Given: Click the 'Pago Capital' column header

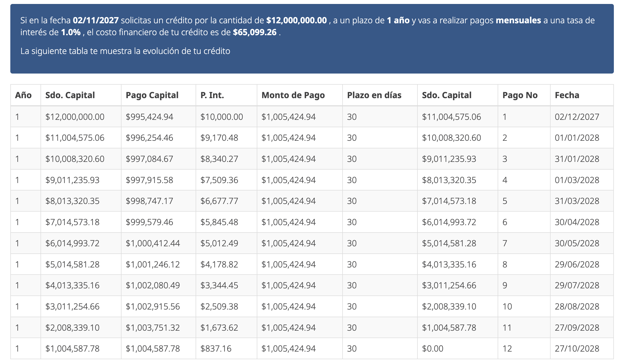Looking at the screenshot, I should (158, 95).
